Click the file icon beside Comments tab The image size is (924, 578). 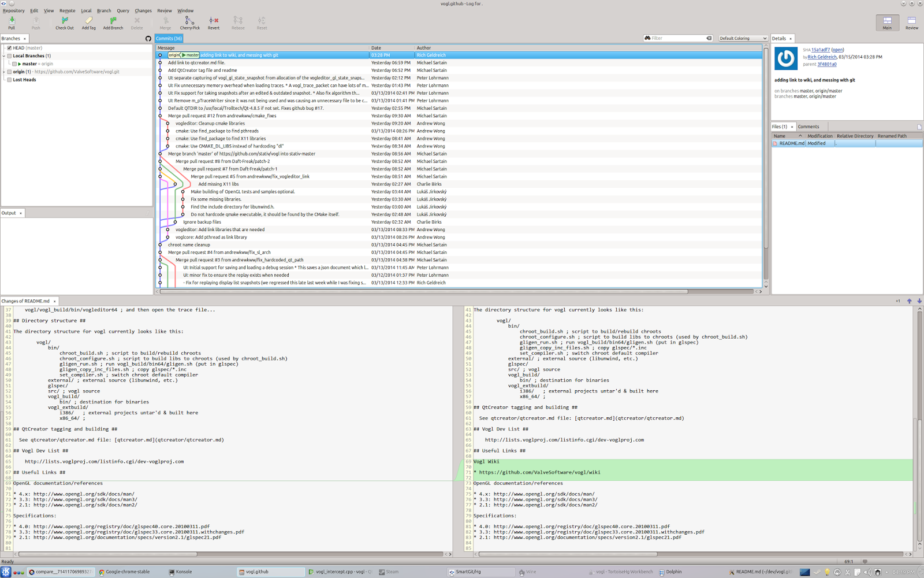pos(919,127)
